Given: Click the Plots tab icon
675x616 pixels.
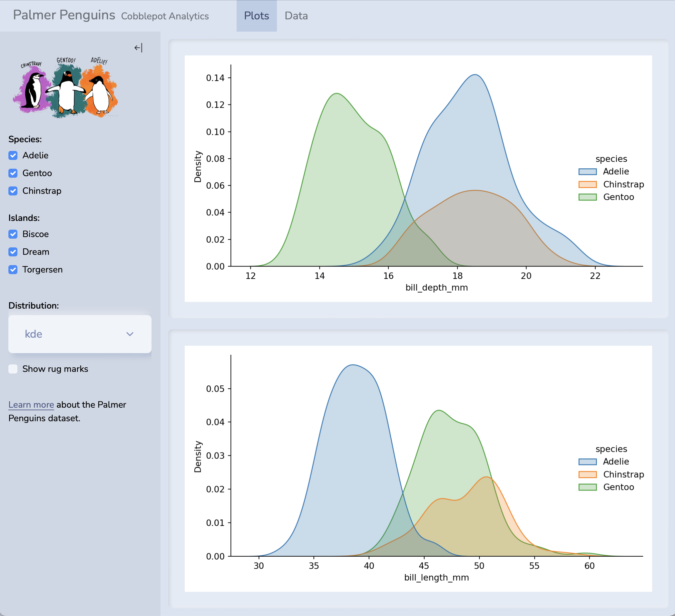Looking at the screenshot, I should click(257, 16).
